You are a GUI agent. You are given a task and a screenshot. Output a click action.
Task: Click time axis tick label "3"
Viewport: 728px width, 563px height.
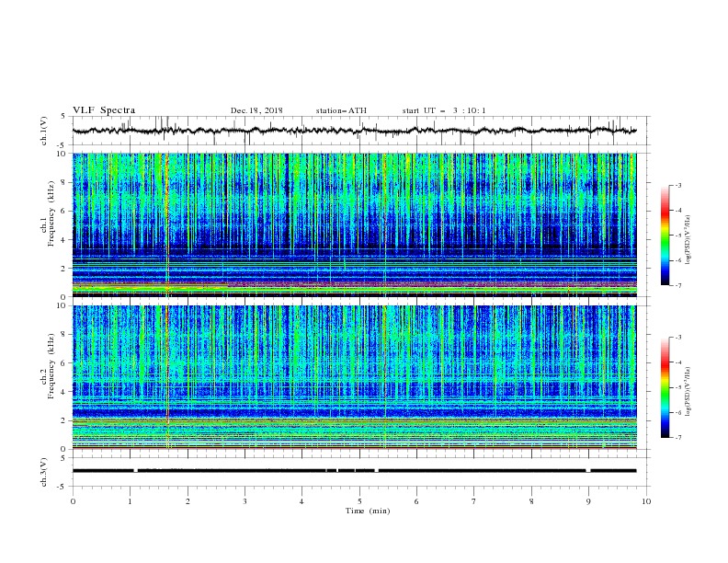[245, 501]
